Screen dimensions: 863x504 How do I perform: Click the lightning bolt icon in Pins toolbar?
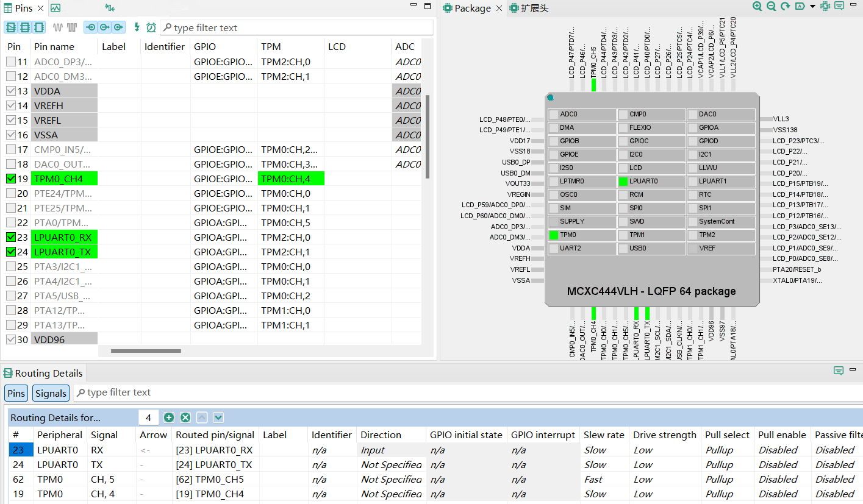tap(137, 27)
